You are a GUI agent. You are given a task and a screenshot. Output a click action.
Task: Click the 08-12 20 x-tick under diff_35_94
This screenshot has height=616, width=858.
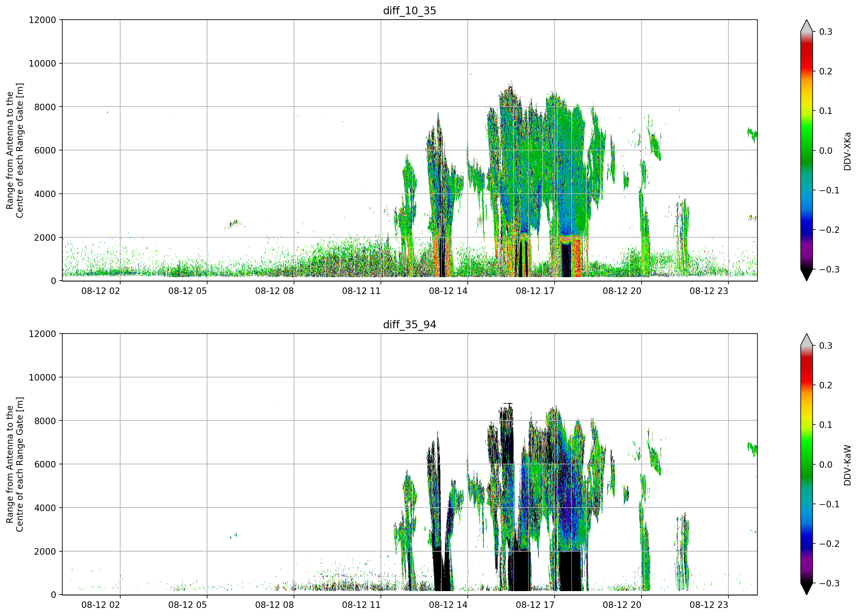622,605
